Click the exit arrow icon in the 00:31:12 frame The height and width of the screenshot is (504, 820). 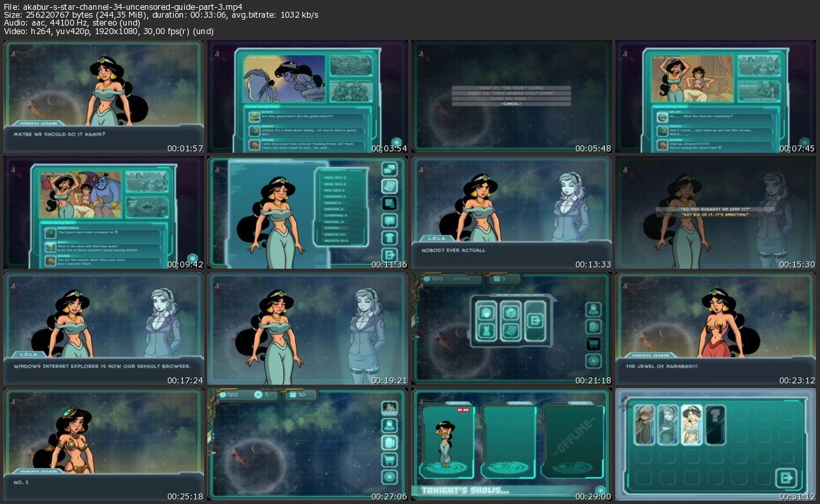point(787,478)
